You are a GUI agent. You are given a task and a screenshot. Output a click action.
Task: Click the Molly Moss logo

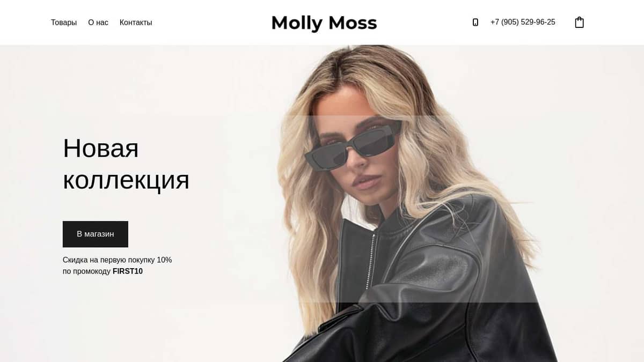click(x=324, y=23)
